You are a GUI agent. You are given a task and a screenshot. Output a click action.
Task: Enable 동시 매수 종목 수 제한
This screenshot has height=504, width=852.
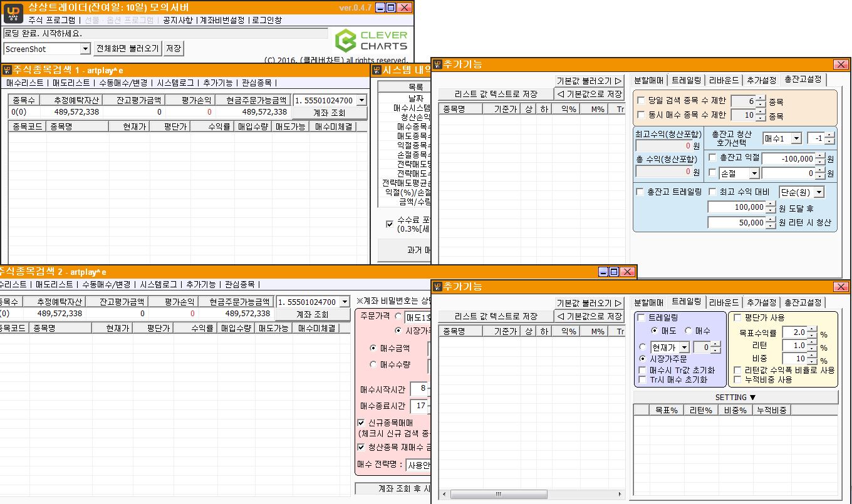click(x=641, y=115)
